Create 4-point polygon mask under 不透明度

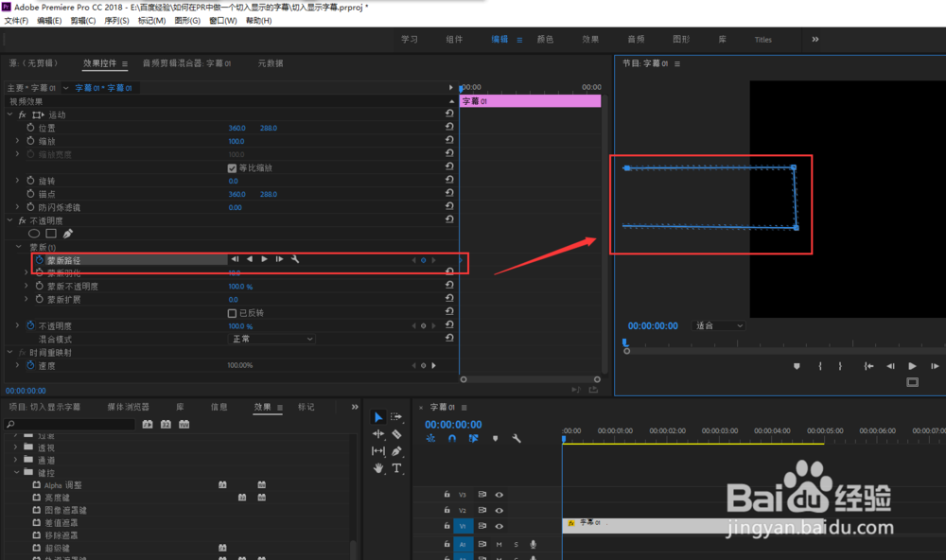51,234
